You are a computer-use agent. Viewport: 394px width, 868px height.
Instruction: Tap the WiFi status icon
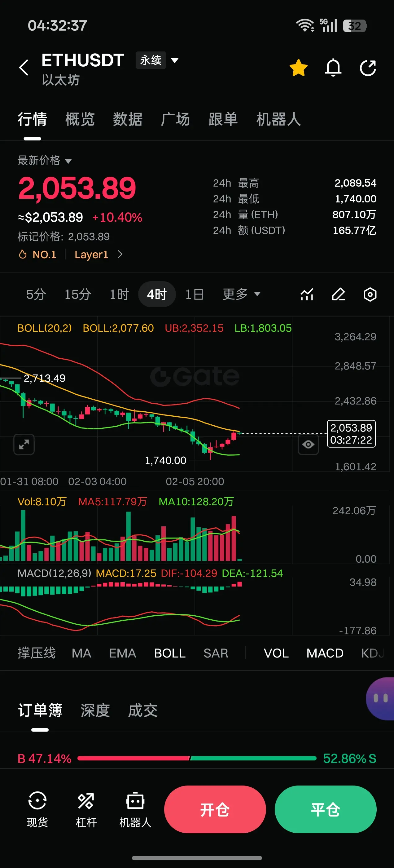click(x=305, y=26)
